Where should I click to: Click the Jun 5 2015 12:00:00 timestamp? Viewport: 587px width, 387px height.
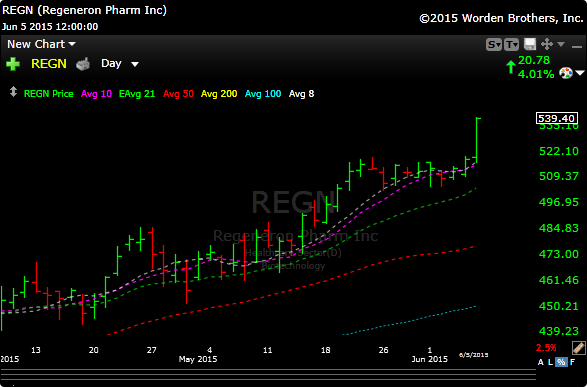(50, 27)
